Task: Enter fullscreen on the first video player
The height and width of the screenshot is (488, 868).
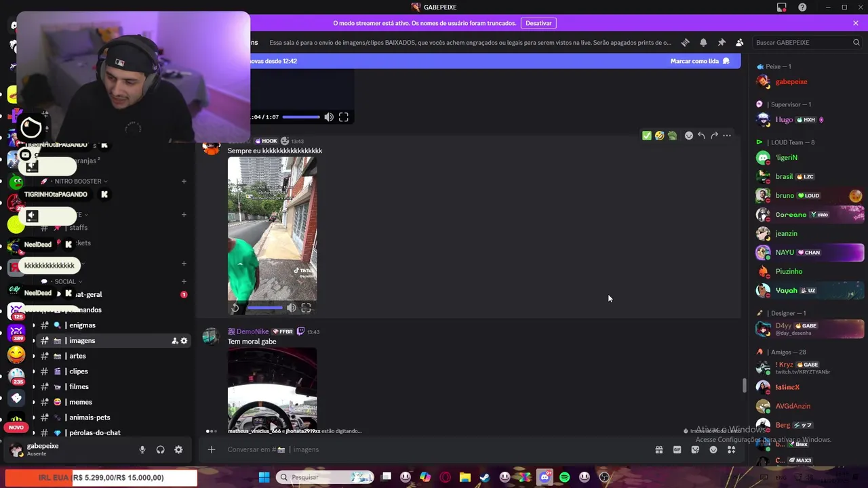Action: (x=344, y=117)
